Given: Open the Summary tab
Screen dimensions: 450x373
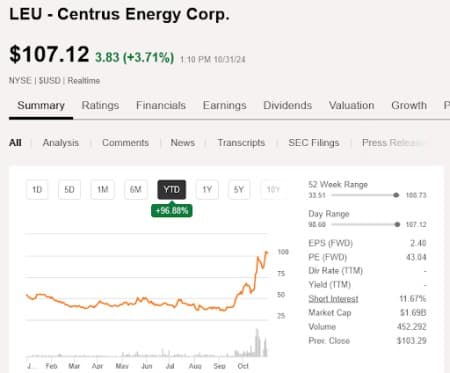Looking at the screenshot, I should pyautogui.click(x=41, y=105).
